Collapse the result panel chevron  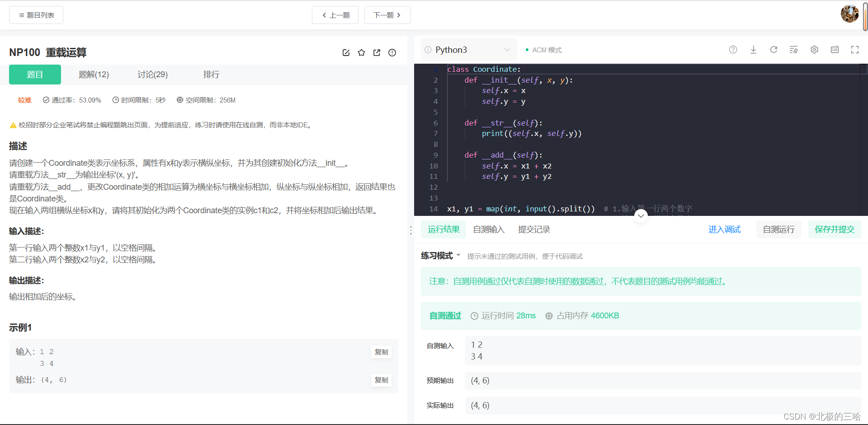pos(641,215)
